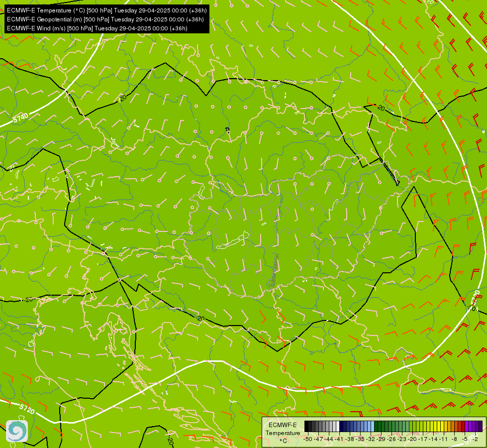Click the -32 tick label in legend
487x448 pixels.
(x=371, y=440)
